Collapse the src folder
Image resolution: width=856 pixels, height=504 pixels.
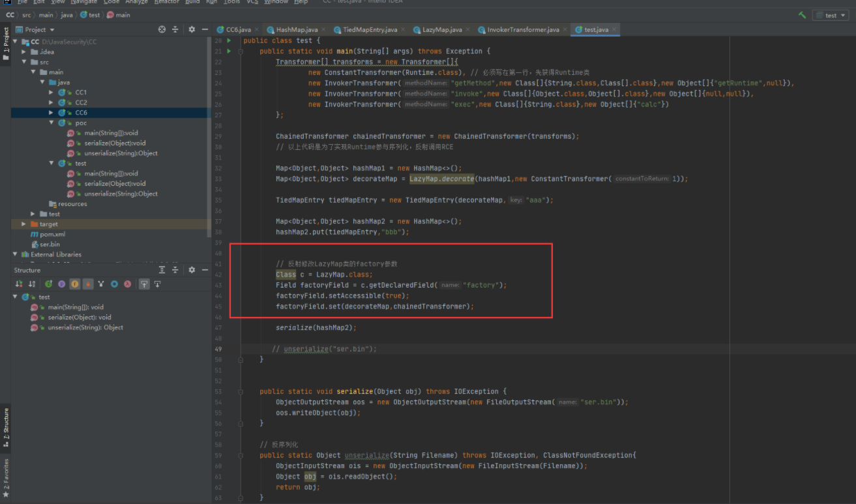[x=24, y=62]
